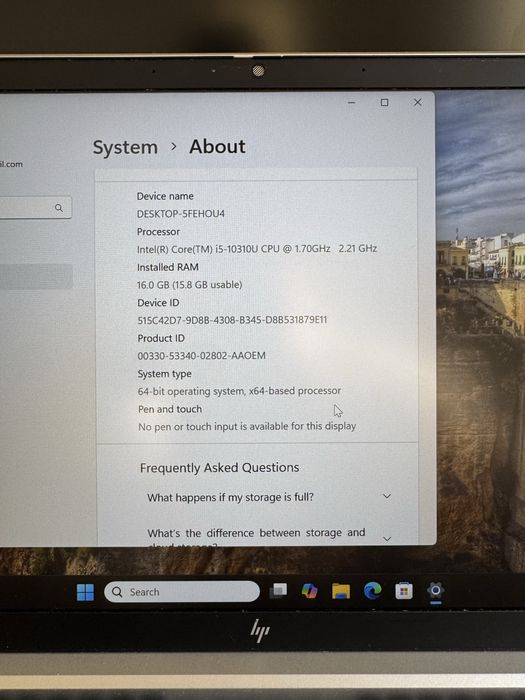Image resolution: width=525 pixels, height=700 pixels.
Task: Click the Settings gear taskbar icon
Action: [x=436, y=591]
